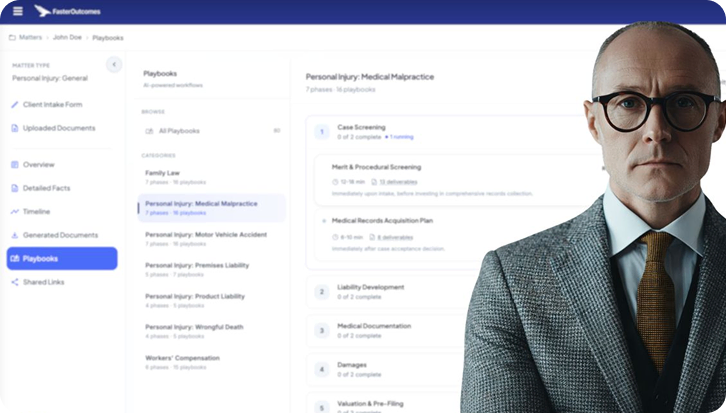Click document icon next to 8 deliverables
This screenshot has width=726, height=413.
click(372, 237)
